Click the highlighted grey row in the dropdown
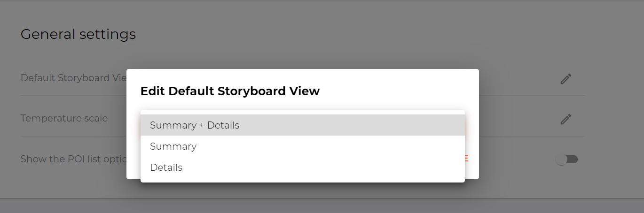644x213 pixels. click(x=303, y=125)
